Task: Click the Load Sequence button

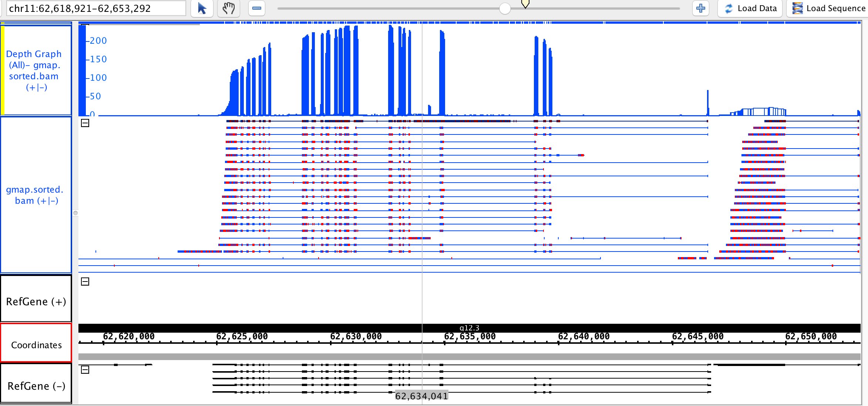Action: (828, 8)
